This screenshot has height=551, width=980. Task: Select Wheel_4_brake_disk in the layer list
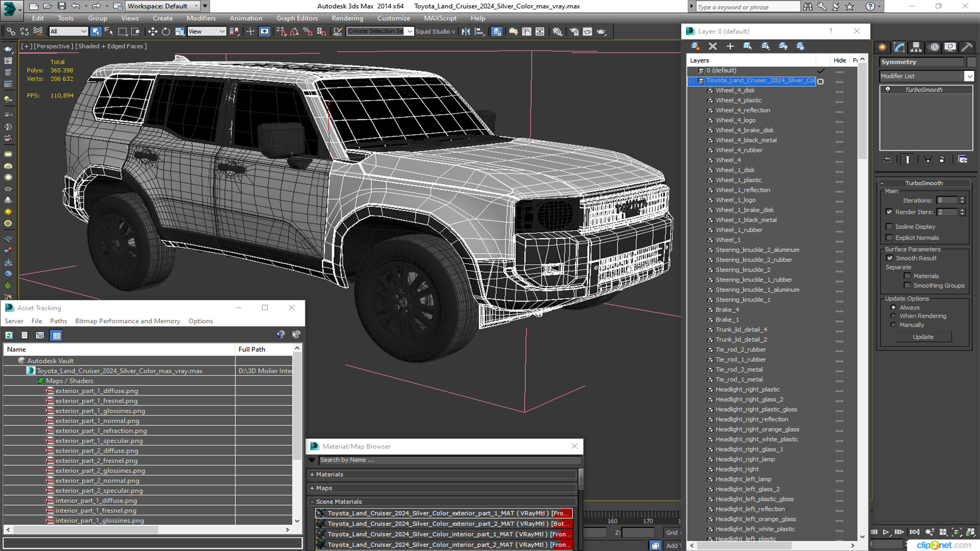tap(744, 130)
